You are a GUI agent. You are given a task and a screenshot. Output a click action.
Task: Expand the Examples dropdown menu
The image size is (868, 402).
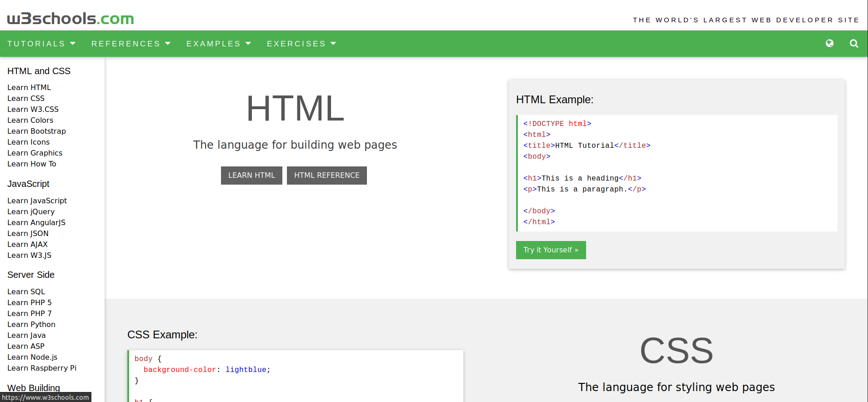click(219, 44)
